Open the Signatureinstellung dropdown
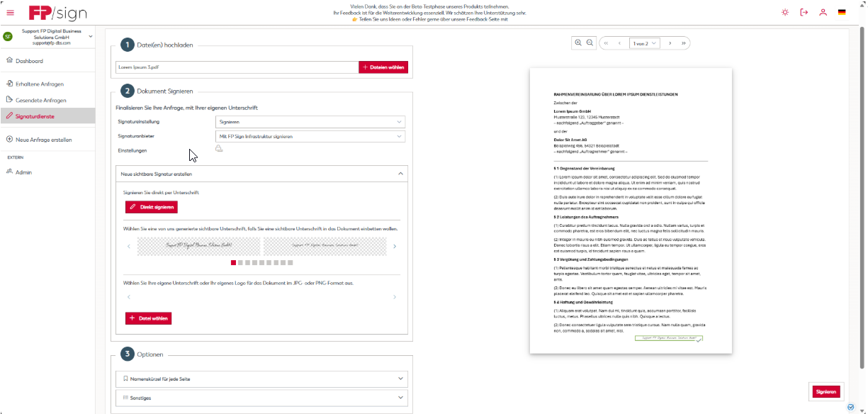This screenshot has width=868, height=414. (310, 121)
